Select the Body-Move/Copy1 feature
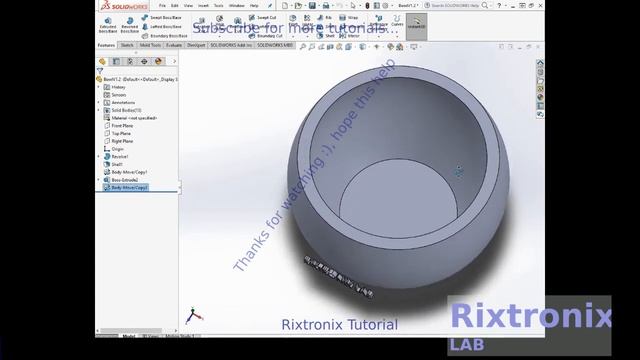Image resolution: width=640 pixels, height=360 pixels. tap(125, 172)
